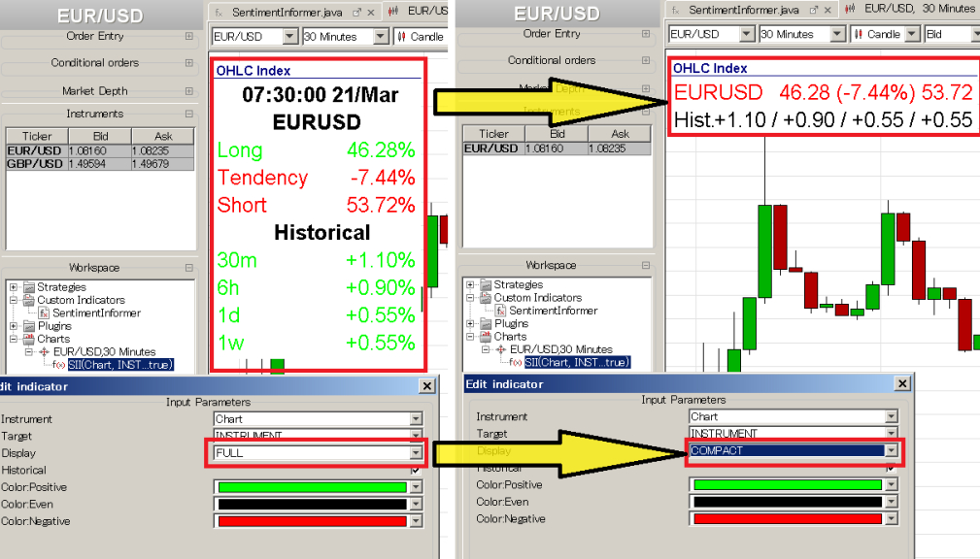This screenshot has width=980, height=559.
Task: Select EUR/USD row above GBP/USD row
Action: pos(100,151)
